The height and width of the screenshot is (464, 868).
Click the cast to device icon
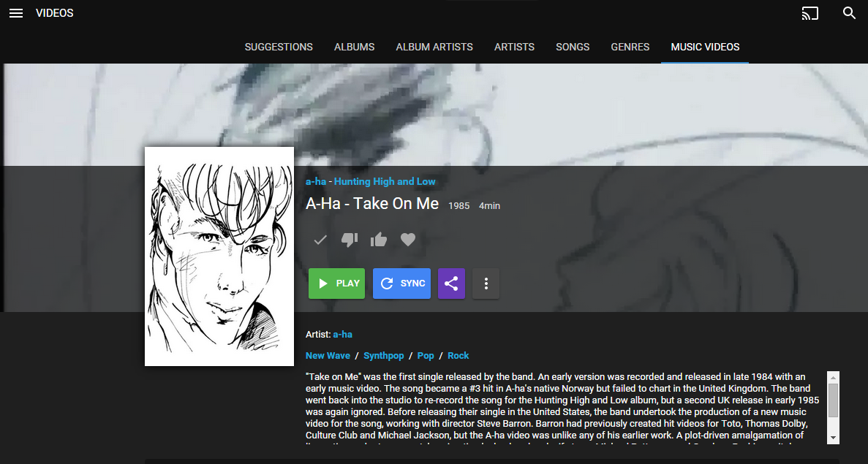[x=810, y=13]
